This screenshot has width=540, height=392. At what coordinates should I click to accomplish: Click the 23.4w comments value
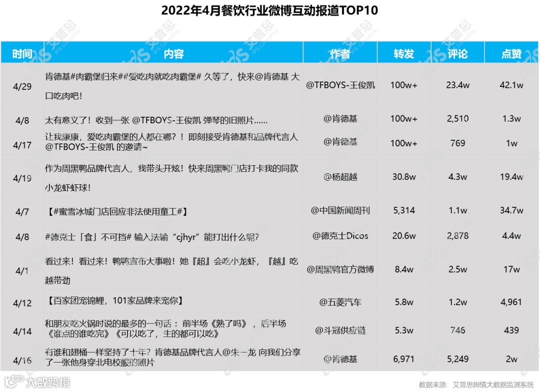tap(457, 85)
